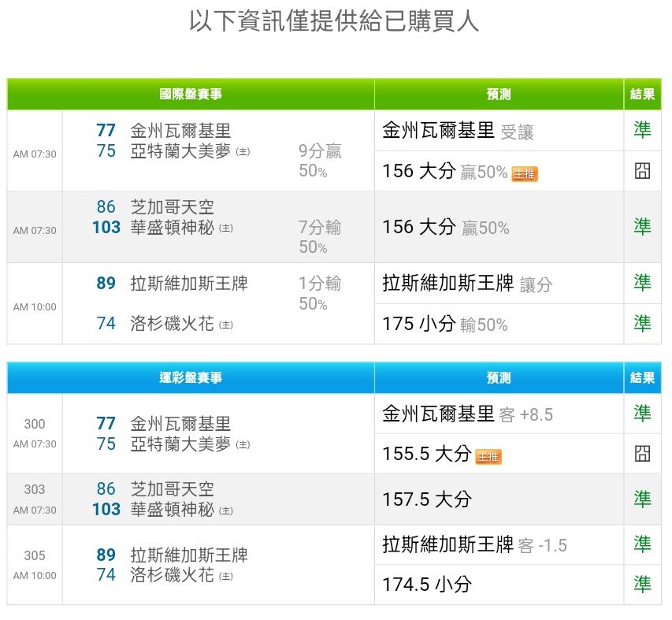Click the 結果 header in the blue 運彩盤 table
The height and width of the screenshot is (620, 672).
pos(642,378)
